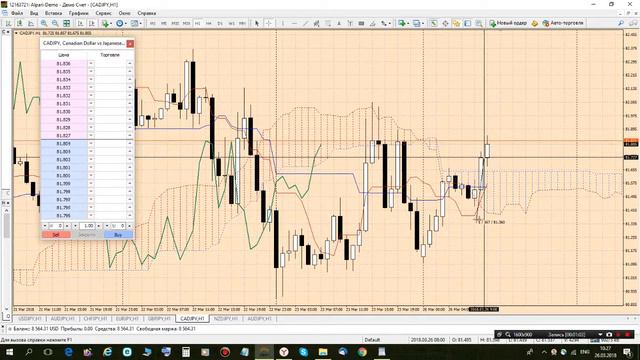Open the taskbar search icon

[29, 352]
